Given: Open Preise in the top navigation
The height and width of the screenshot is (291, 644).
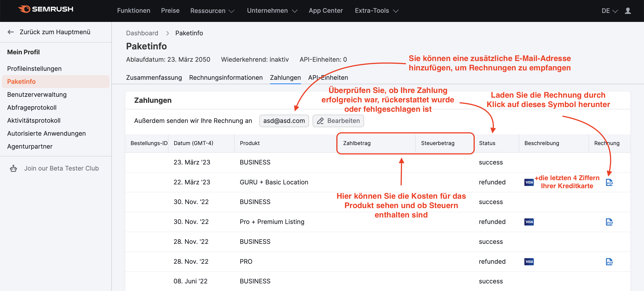Looking at the screenshot, I should (x=170, y=11).
